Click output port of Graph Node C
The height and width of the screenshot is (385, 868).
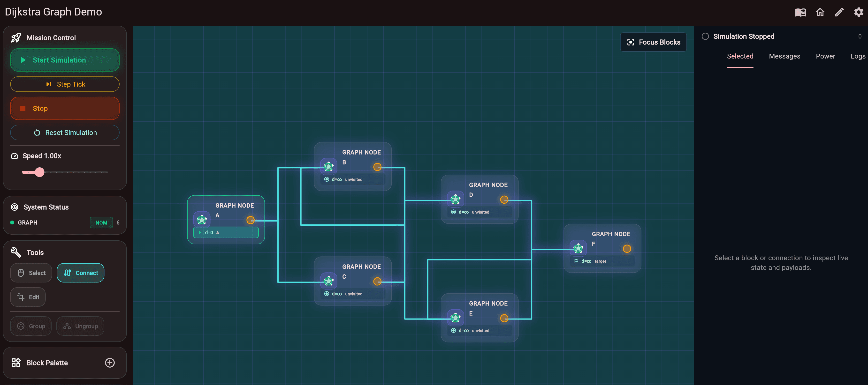(x=377, y=281)
